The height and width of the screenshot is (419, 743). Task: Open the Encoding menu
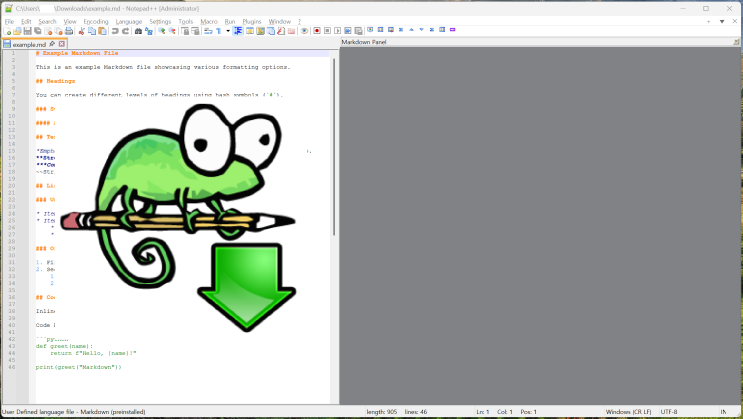pyautogui.click(x=96, y=21)
